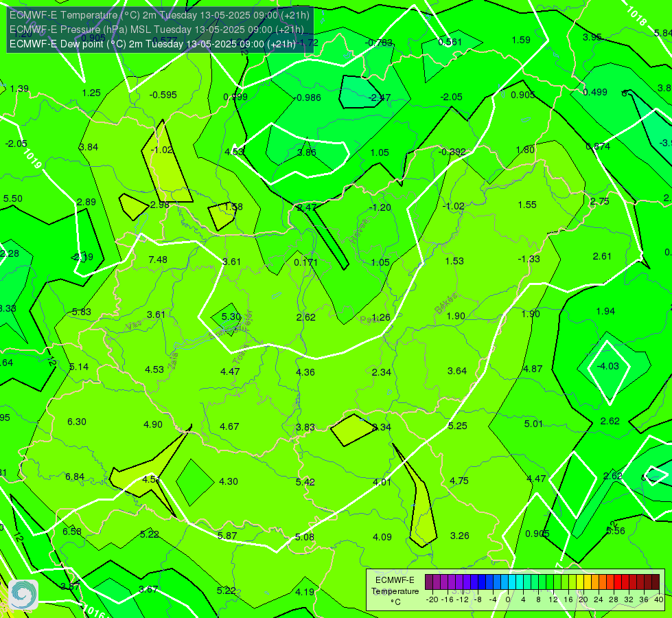Click the map value 5.14

point(79,367)
